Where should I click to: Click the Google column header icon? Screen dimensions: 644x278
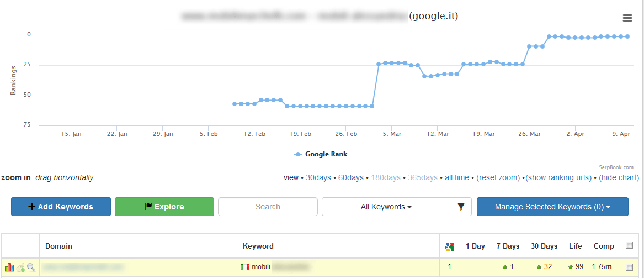(x=449, y=246)
